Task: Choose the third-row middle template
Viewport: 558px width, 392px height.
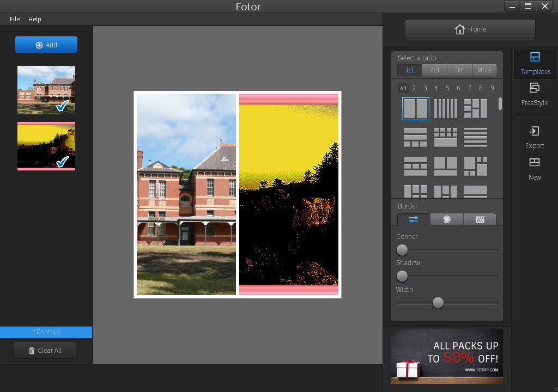Action: click(x=446, y=166)
